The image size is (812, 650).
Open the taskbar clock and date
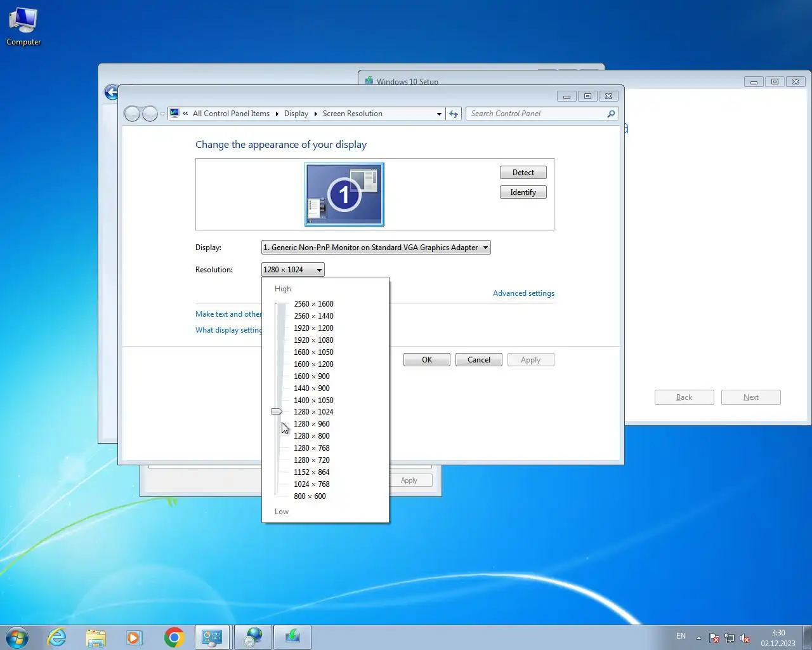pyautogui.click(x=778, y=638)
